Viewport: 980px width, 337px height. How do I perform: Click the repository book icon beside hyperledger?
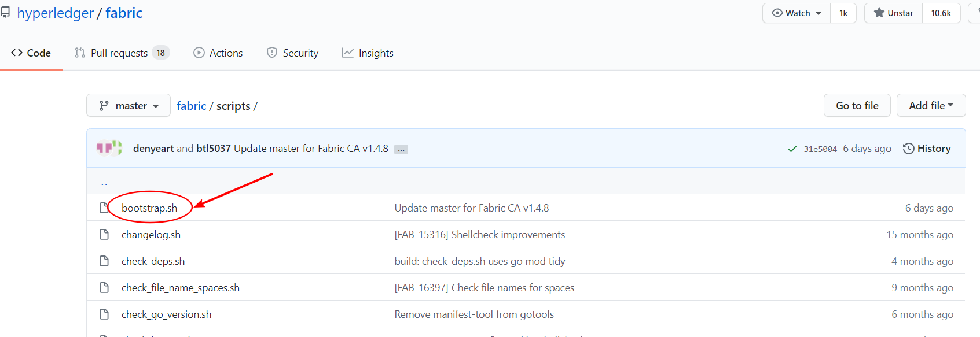click(5, 12)
